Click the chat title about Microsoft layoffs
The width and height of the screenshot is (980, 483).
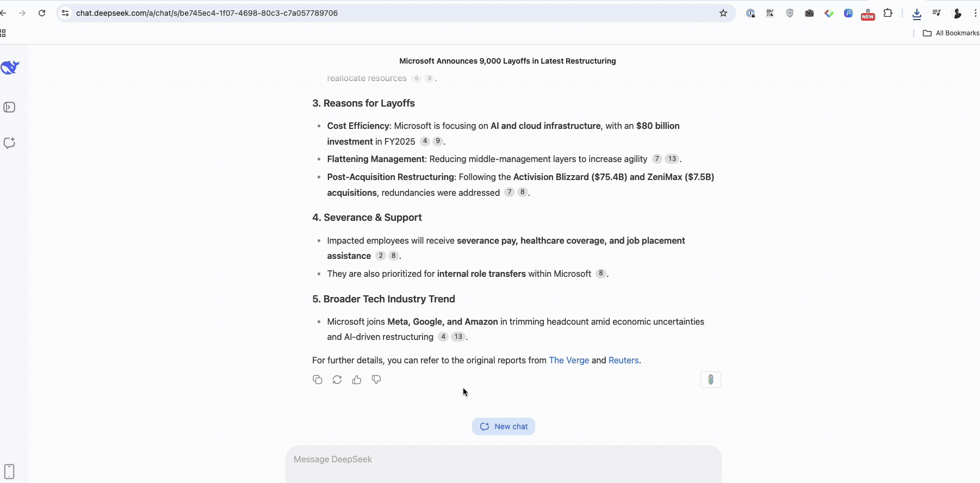(x=507, y=61)
